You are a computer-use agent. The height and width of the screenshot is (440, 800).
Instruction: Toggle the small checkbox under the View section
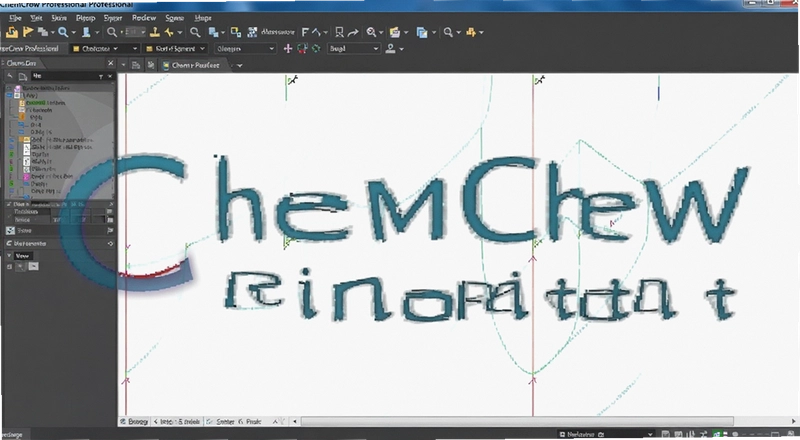coord(9,266)
